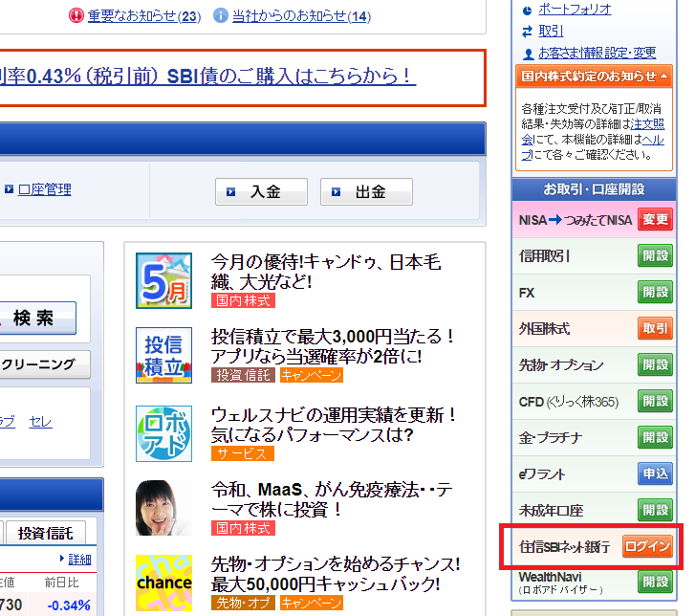This screenshot has width=695, height=616.
Task: Click the person icon beside お客さま情報設定
Action: 528,55
